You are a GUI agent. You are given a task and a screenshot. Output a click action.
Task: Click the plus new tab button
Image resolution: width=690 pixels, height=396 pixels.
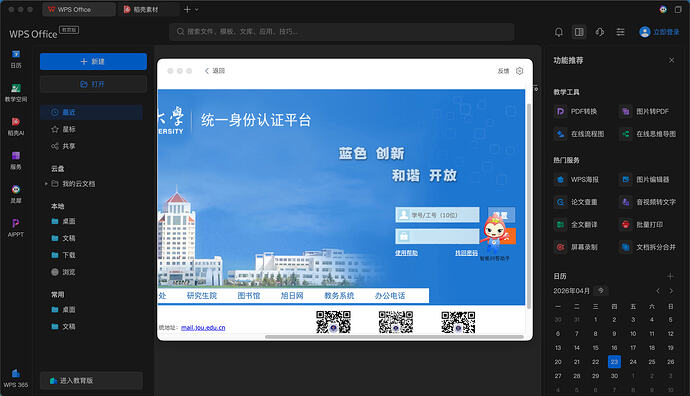point(187,9)
